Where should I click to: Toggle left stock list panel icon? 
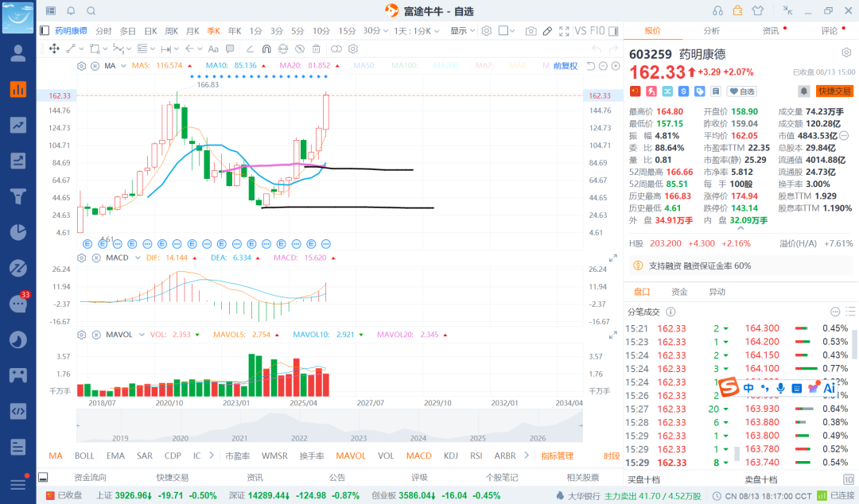pos(45,31)
